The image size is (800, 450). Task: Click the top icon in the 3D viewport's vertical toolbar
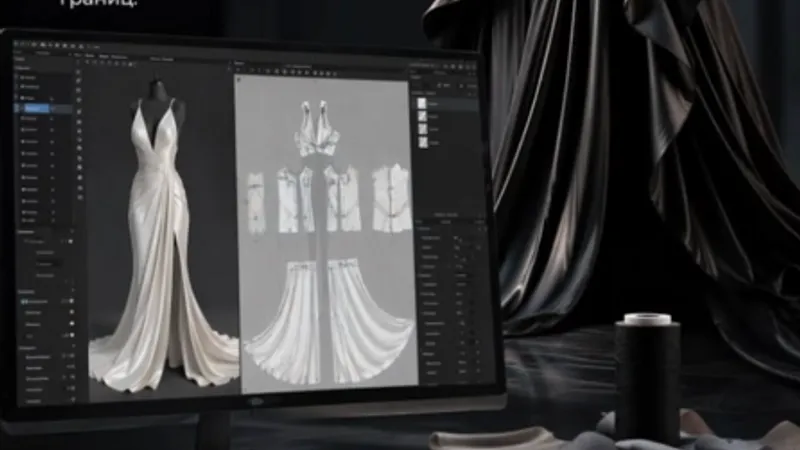[x=80, y=74]
